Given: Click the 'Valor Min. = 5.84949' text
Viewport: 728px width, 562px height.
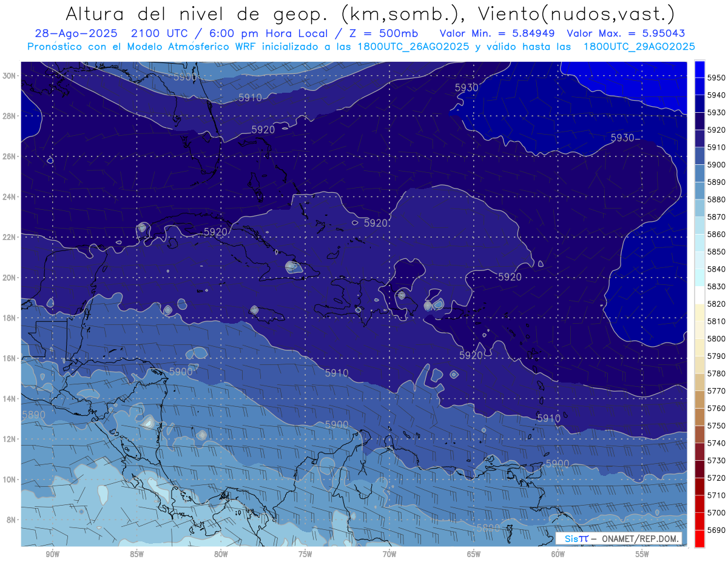Looking at the screenshot, I should (x=499, y=33).
